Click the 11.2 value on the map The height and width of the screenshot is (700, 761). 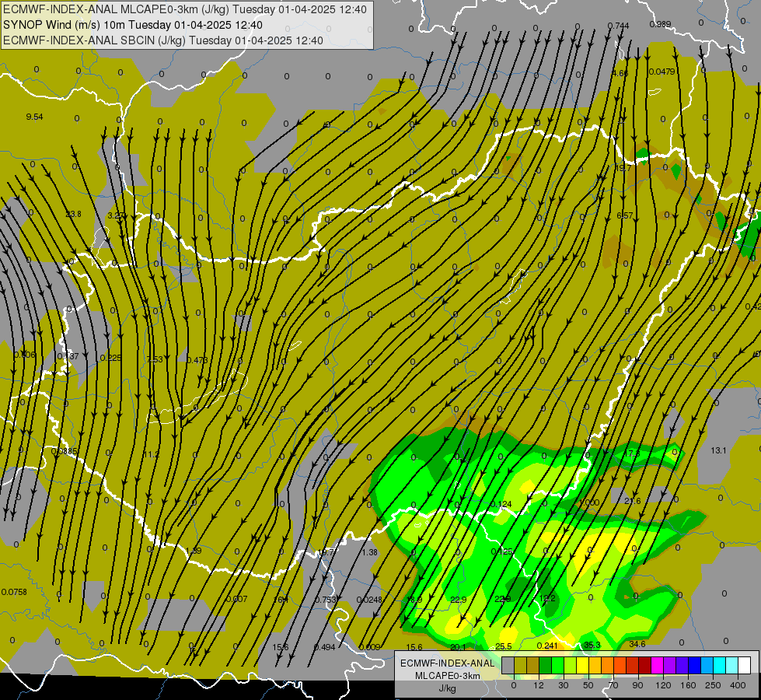click(151, 454)
